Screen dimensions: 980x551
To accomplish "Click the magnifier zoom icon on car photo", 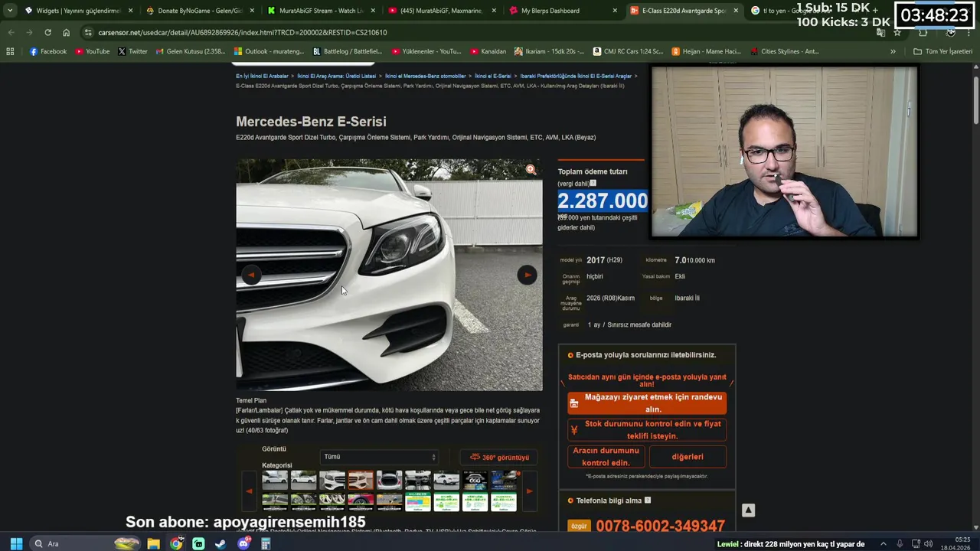I will coord(531,170).
